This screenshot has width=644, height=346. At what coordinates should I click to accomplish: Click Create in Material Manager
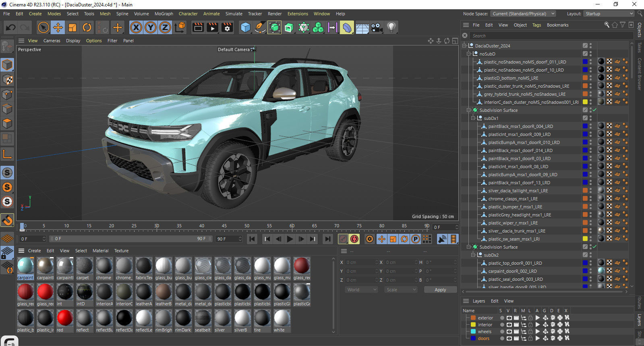(34, 251)
